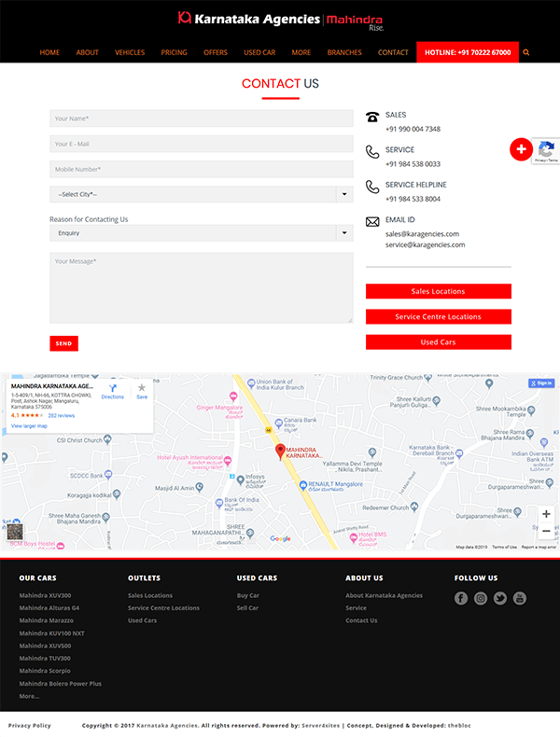Open the 282 reviews link
560x737 pixels.
point(61,415)
